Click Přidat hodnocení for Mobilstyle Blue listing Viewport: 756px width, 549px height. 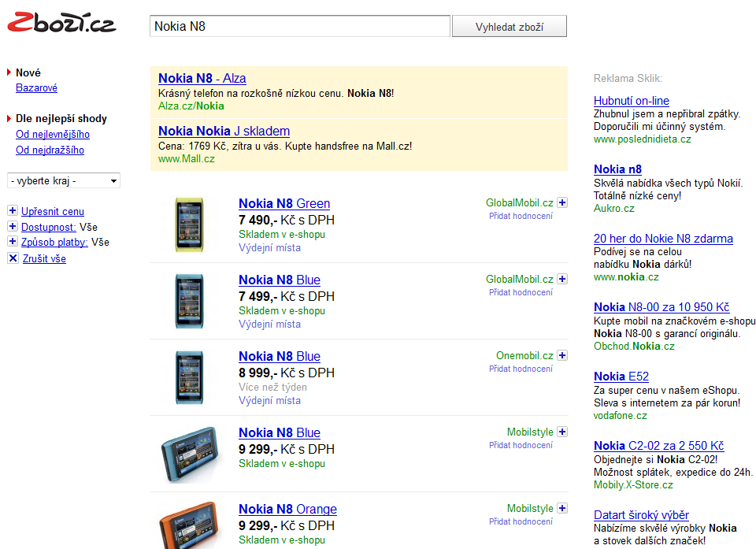tap(521, 445)
